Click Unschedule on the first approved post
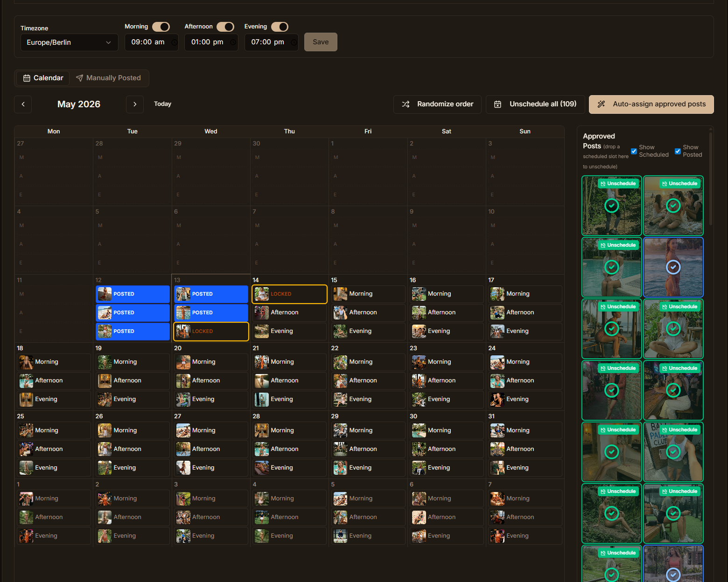The width and height of the screenshot is (728, 582). pyautogui.click(x=618, y=184)
